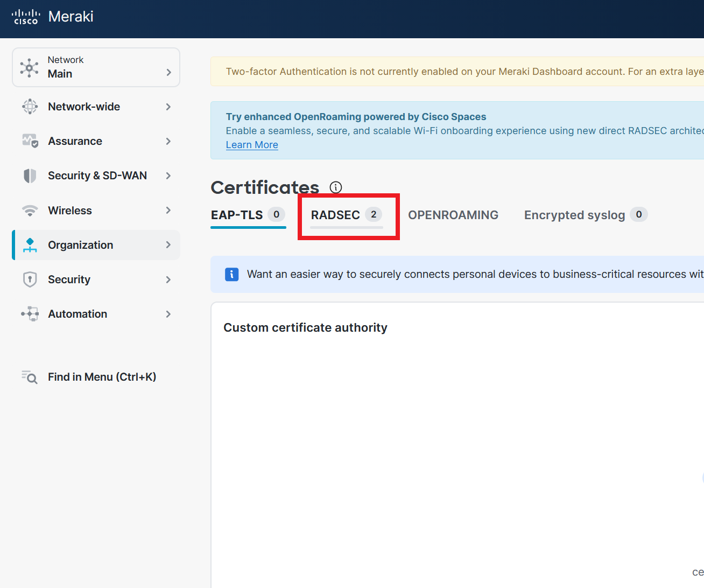This screenshot has width=704, height=588.
Task: Expand the Security chevron arrow
Action: coord(168,279)
